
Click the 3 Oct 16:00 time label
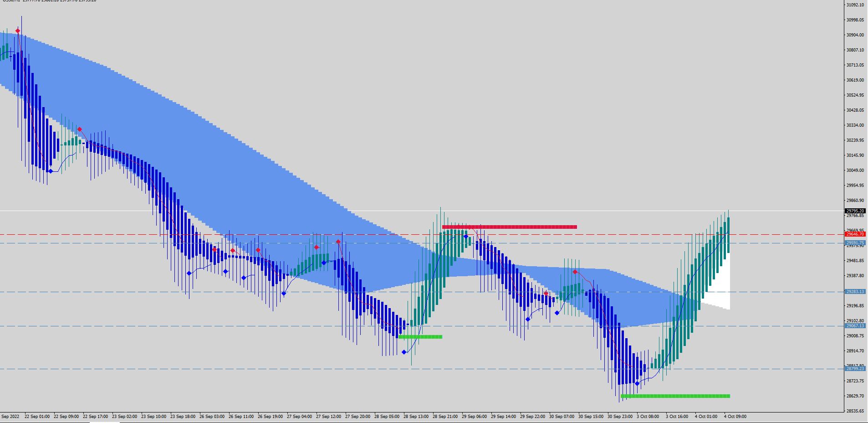tap(677, 417)
